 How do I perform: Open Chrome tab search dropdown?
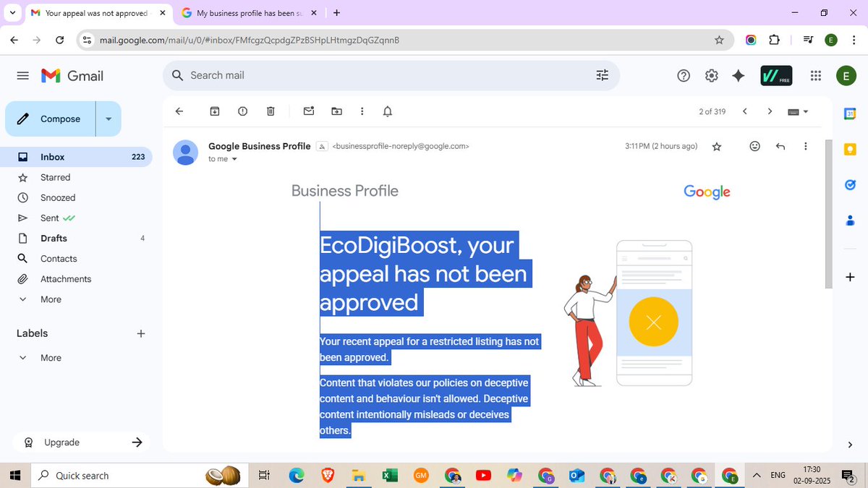click(12, 13)
